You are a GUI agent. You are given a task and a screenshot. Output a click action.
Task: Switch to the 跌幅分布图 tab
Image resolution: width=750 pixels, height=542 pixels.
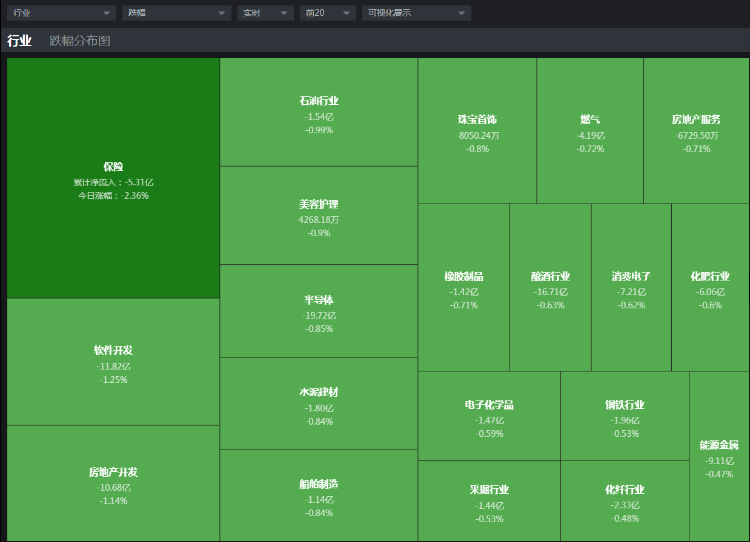point(80,41)
